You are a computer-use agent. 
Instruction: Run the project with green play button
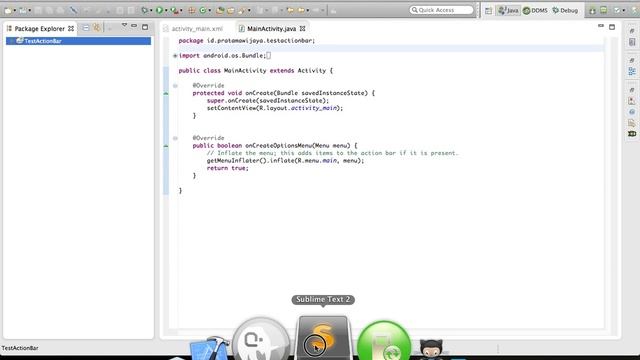coord(159,10)
